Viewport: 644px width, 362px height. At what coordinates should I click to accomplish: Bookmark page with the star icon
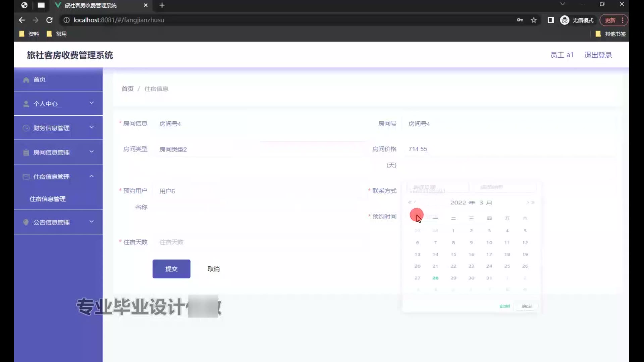tap(534, 20)
